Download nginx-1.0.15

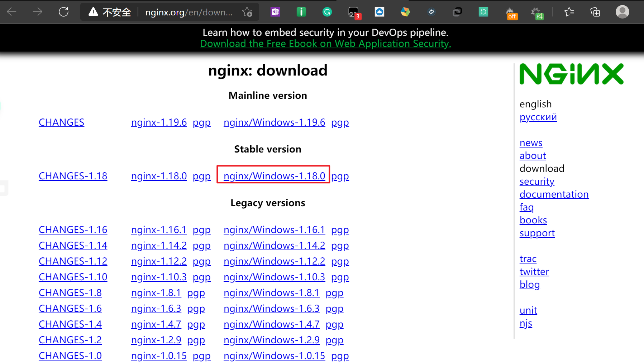coord(159,356)
